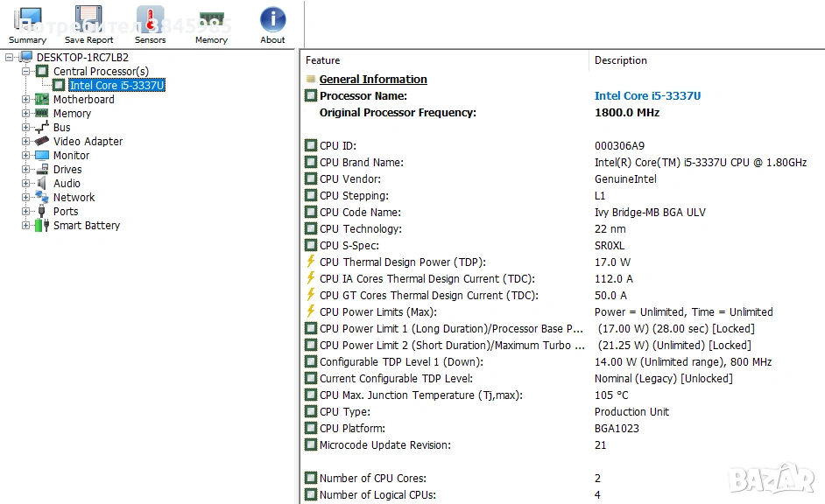
Task: Click the Save Report toolbar icon
Action: [x=88, y=24]
